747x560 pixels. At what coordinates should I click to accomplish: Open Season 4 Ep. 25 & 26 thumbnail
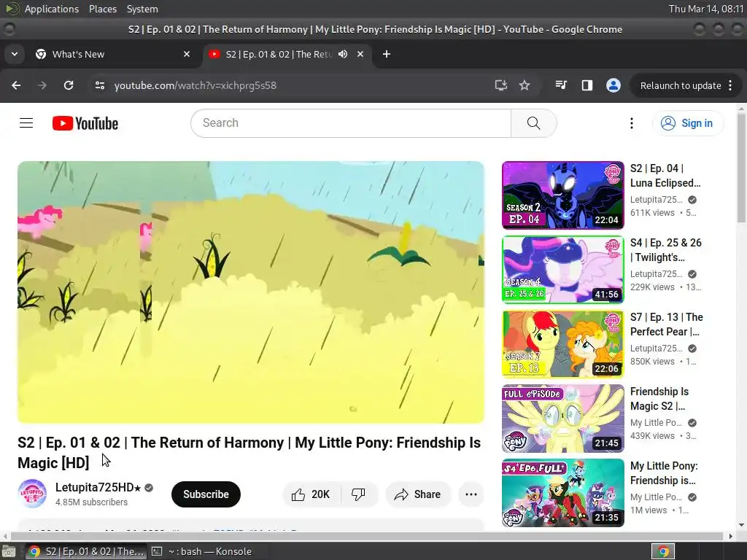pyautogui.click(x=562, y=270)
